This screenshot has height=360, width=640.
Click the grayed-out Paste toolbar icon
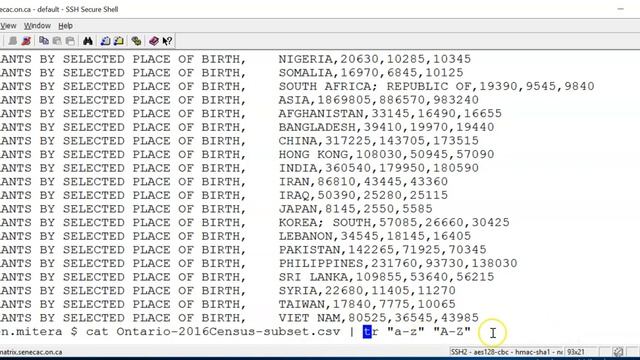57,41
